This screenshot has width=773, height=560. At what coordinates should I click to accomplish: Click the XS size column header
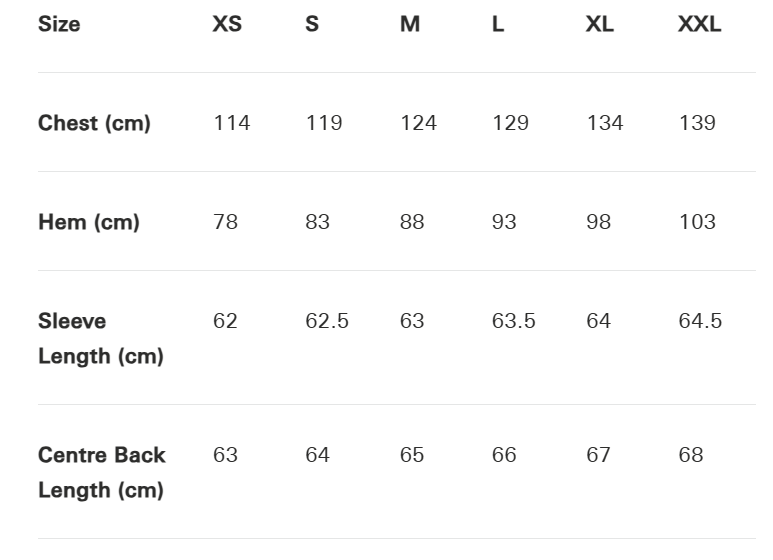click(x=227, y=24)
